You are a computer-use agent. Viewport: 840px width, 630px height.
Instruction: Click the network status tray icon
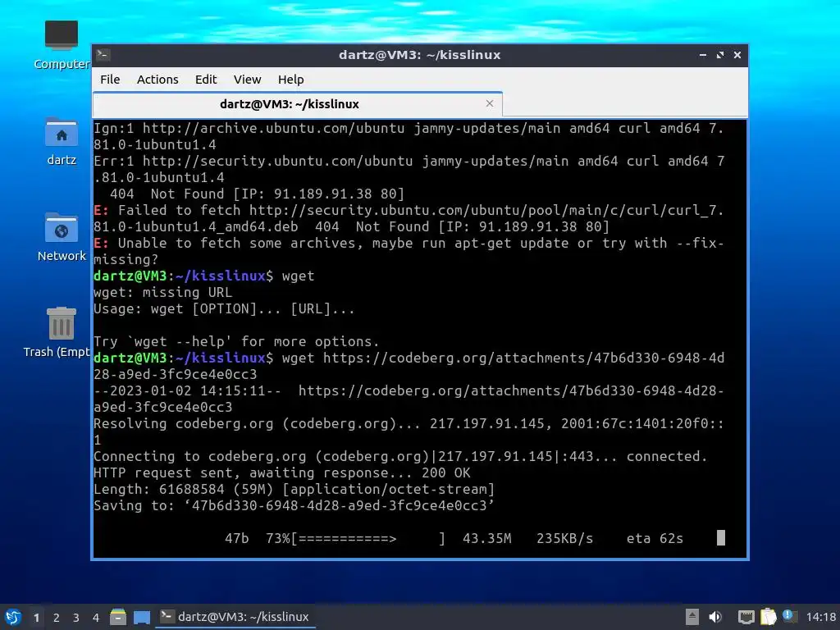746,617
